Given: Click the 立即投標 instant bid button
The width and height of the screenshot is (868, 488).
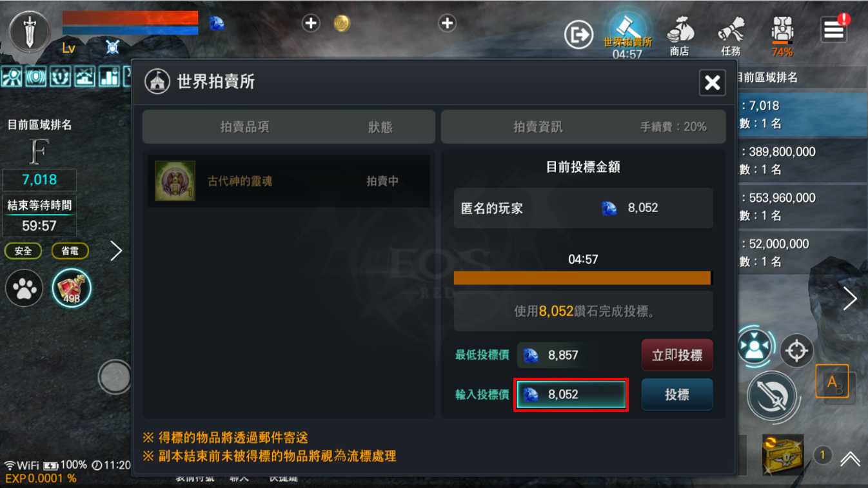Looking at the screenshot, I should tap(677, 355).
